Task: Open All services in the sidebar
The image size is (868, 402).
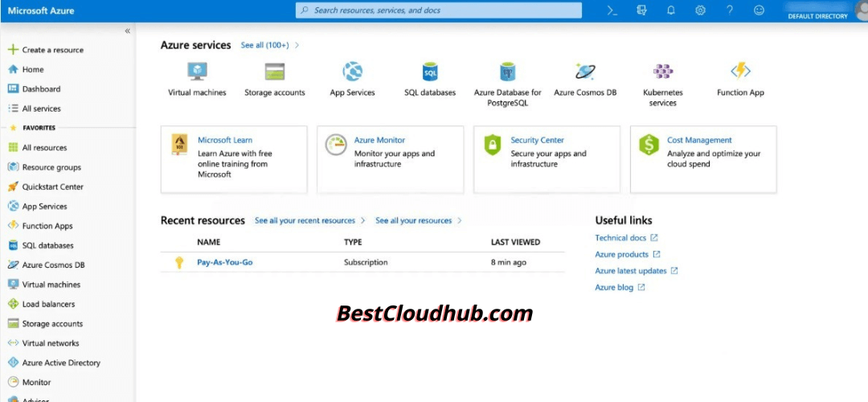Action: (x=42, y=109)
